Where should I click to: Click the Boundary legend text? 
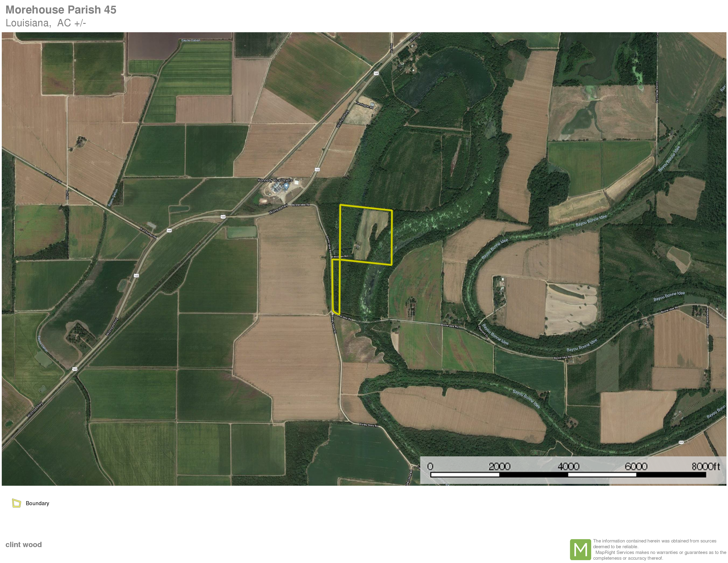pyautogui.click(x=37, y=503)
